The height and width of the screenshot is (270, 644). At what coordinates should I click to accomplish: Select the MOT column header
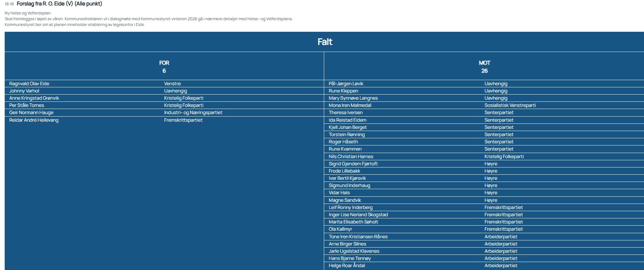tap(484, 63)
